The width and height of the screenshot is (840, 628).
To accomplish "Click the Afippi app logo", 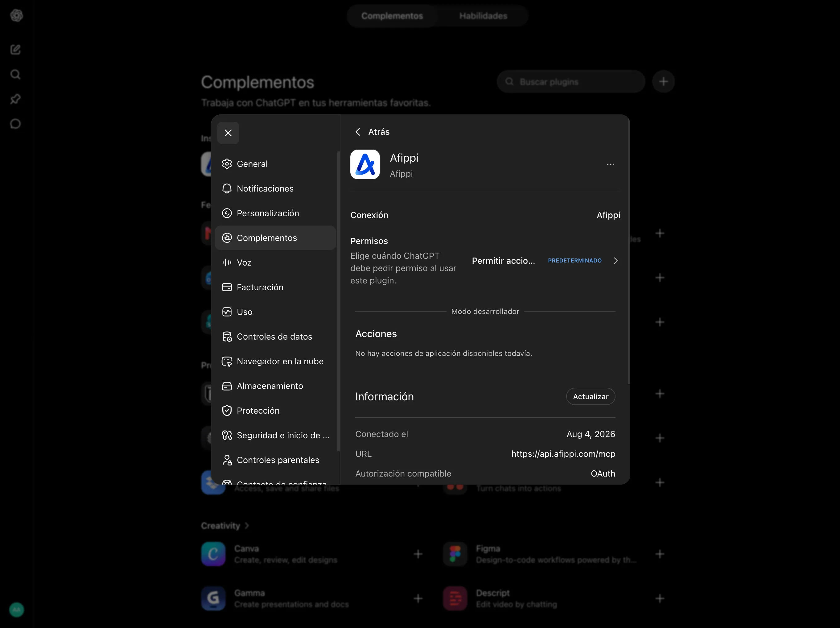I will point(365,164).
